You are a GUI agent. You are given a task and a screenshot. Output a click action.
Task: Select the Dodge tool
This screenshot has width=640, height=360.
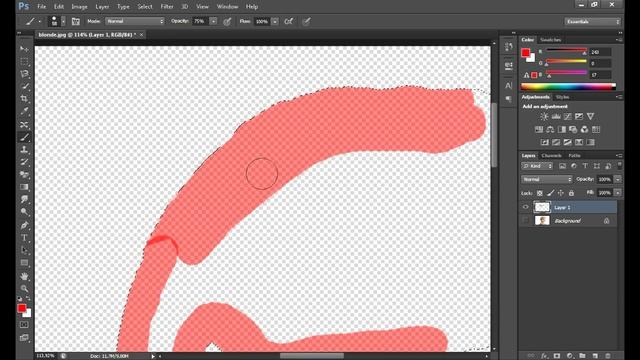click(x=24, y=212)
